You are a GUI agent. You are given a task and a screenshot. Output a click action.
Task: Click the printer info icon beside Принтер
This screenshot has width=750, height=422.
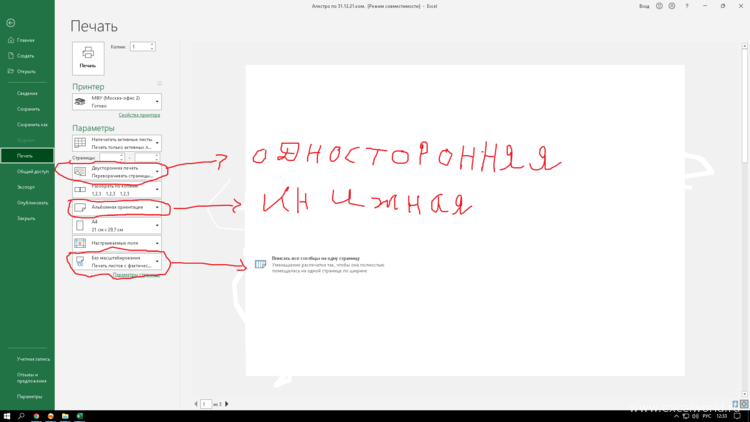coord(159,84)
